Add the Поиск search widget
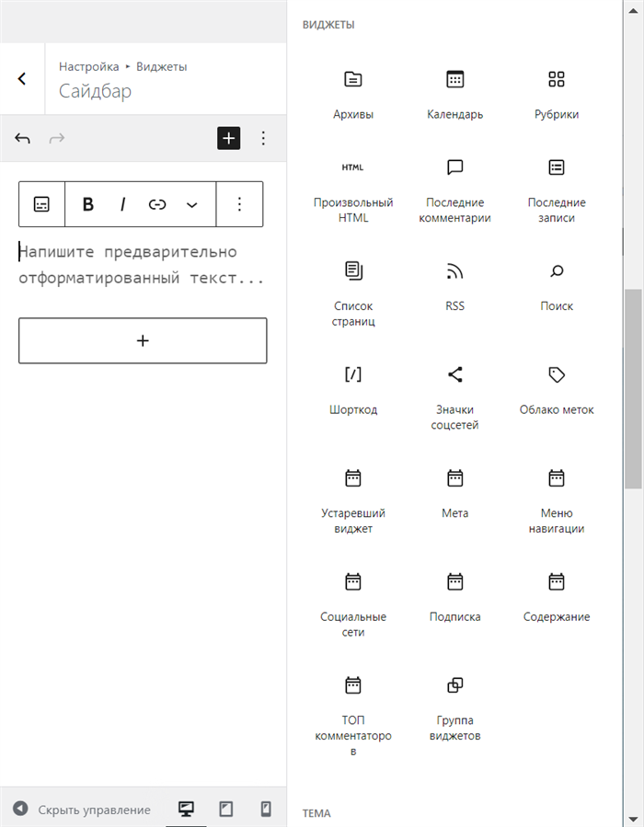The image size is (644, 827). 557,287
